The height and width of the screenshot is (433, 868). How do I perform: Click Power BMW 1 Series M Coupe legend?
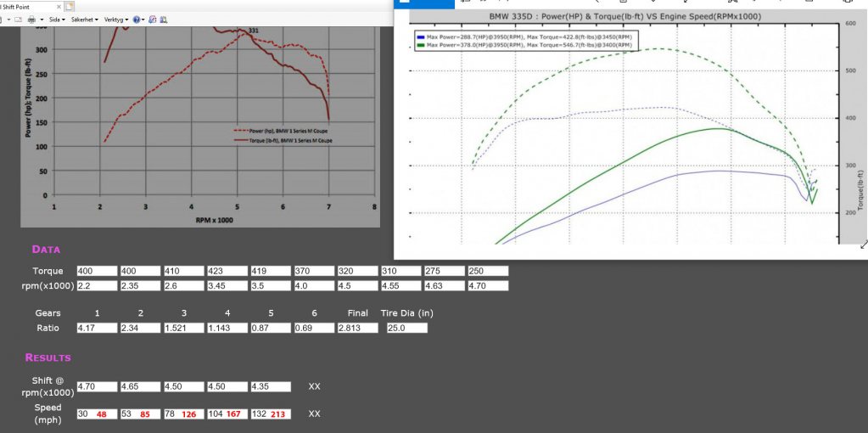click(x=283, y=132)
